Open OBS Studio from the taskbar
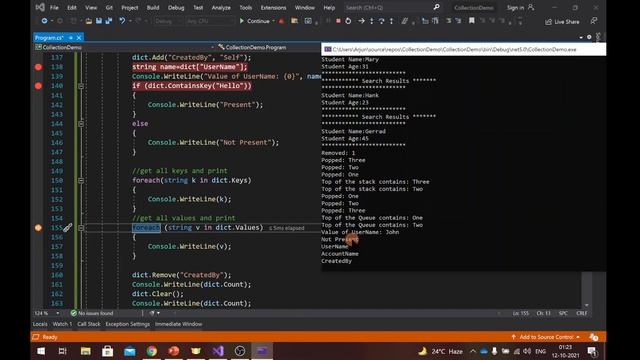 point(240,351)
